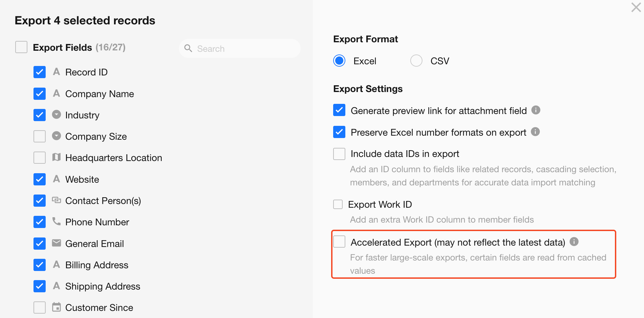Click info icon beside Accelerated Export

click(574, 242)
